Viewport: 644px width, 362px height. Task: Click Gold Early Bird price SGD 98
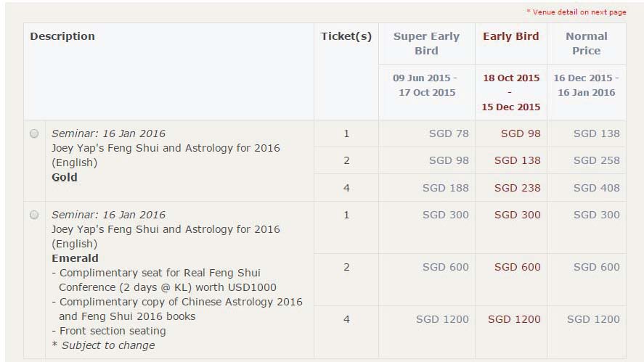521,133
